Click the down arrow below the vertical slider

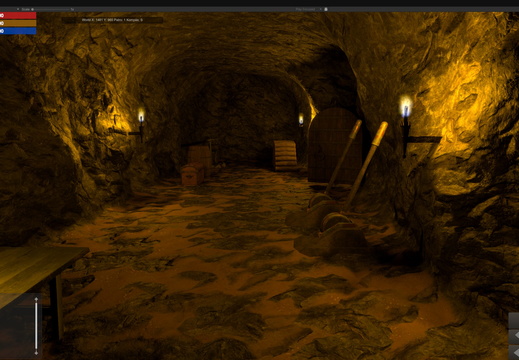[36, 353]
